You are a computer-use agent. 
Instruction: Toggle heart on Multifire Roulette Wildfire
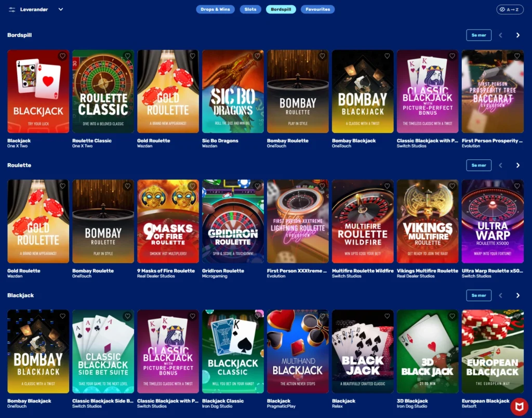pos(387,186)
